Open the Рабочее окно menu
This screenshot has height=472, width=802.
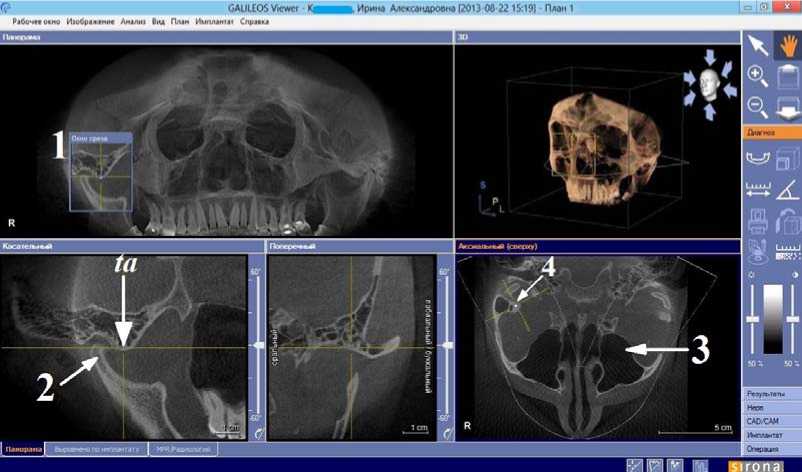36,22
